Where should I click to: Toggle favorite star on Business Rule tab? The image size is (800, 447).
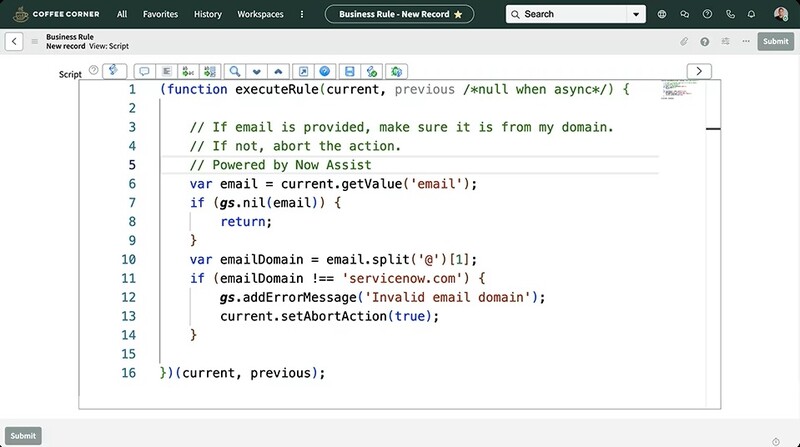pyautogui.click(x=458, y=15)
